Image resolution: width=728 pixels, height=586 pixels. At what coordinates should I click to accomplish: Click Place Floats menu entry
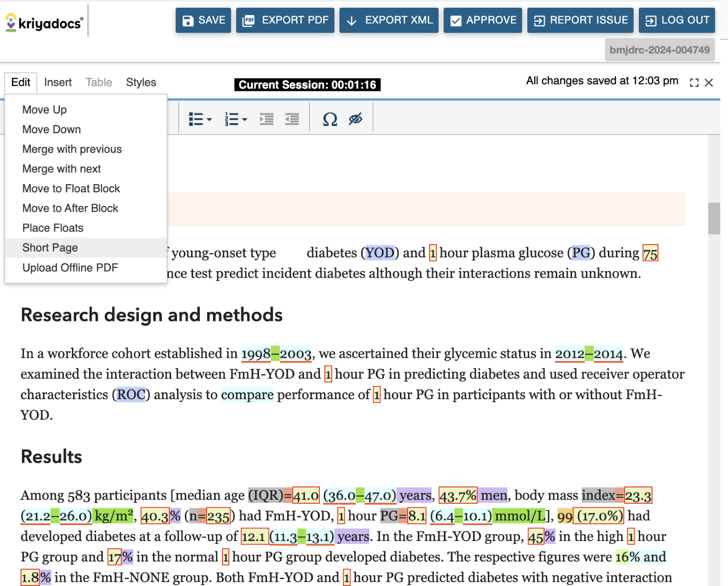[x=86, y=228]
